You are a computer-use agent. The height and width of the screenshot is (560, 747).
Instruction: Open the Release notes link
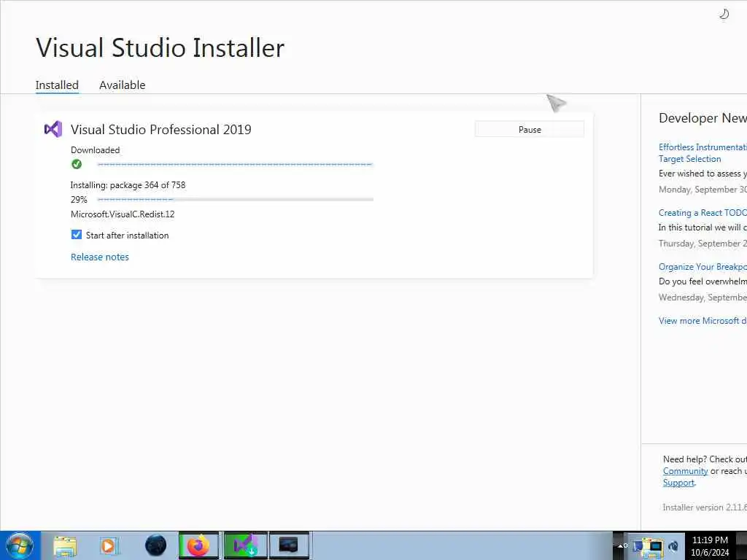pyautogui.click(x=99, y=257)
